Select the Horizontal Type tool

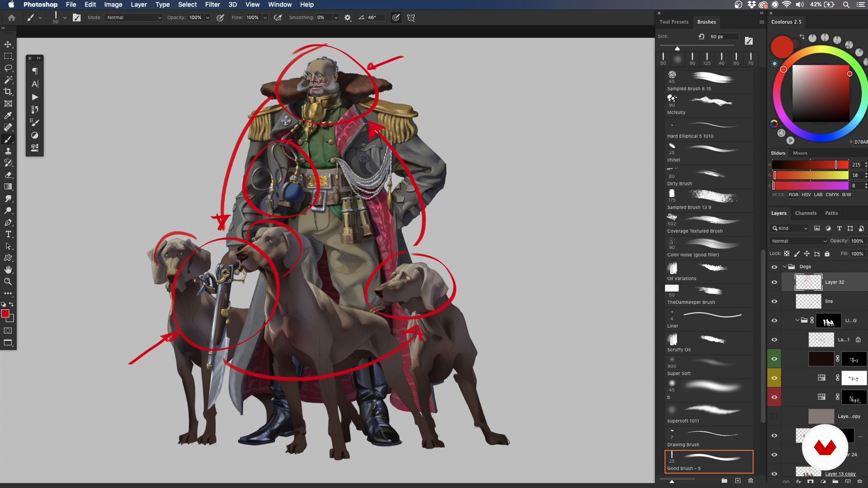click(x=8, y=234)
